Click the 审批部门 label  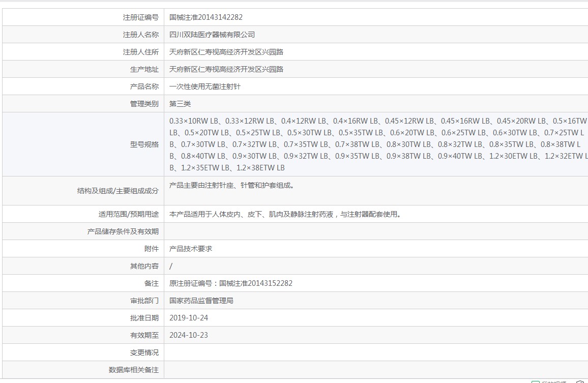pos(144,301)
